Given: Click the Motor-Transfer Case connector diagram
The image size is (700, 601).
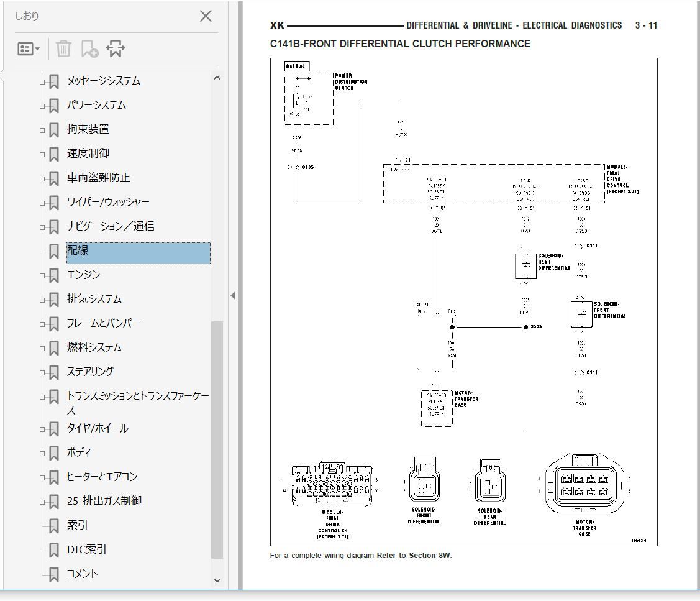Looking at the screenshot, I should tap(584, 484).
